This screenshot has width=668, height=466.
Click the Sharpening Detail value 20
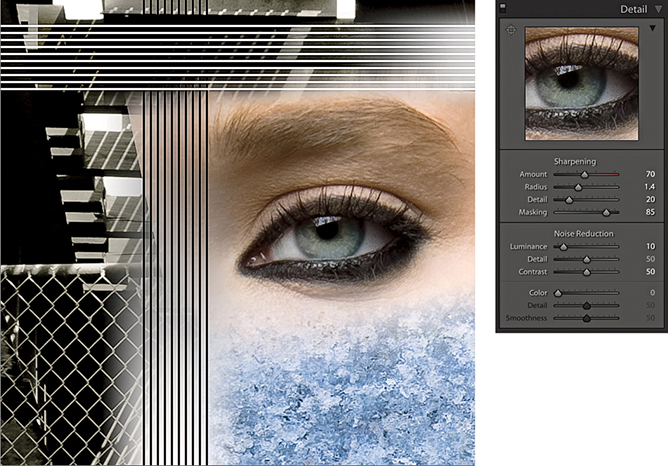(650, 199)
